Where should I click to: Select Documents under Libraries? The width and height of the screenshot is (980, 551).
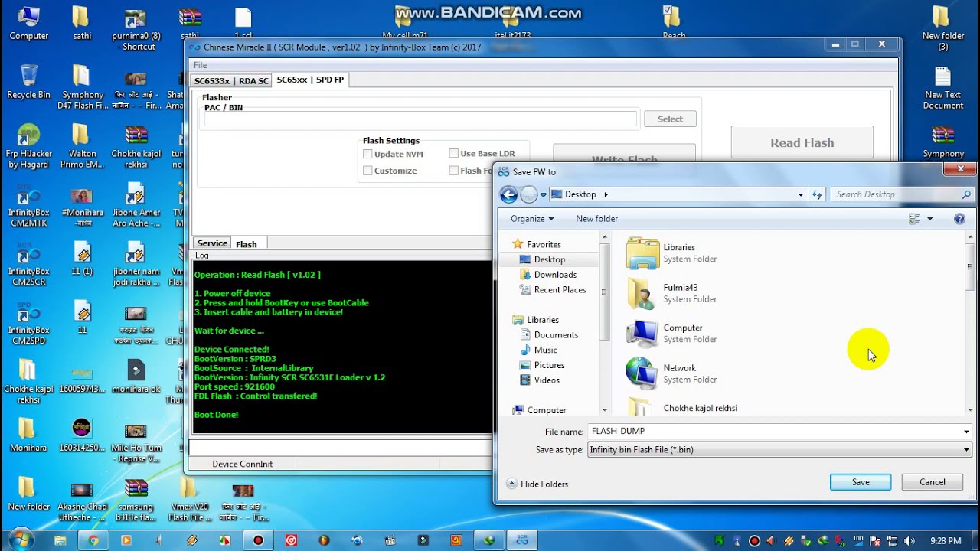(556, 335)
